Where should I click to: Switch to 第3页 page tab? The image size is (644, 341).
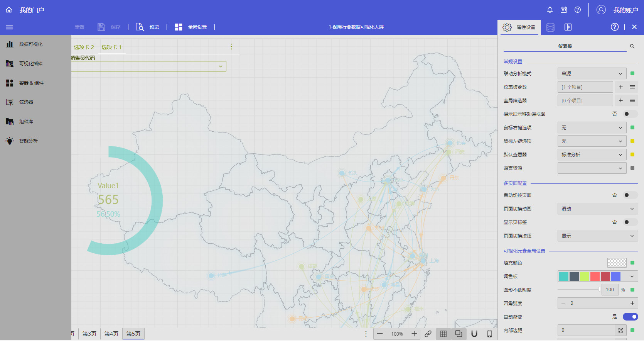(89, 334)
